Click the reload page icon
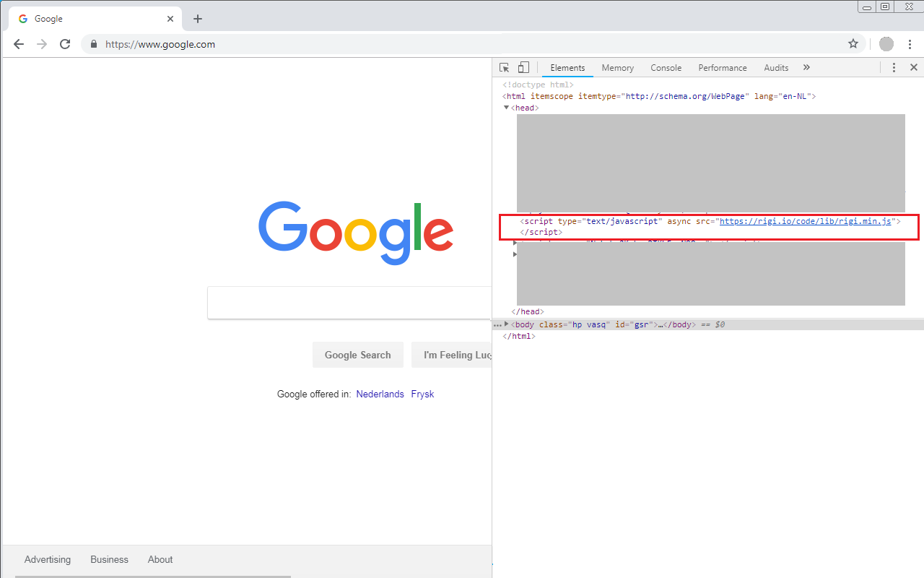 pos(65,44)
